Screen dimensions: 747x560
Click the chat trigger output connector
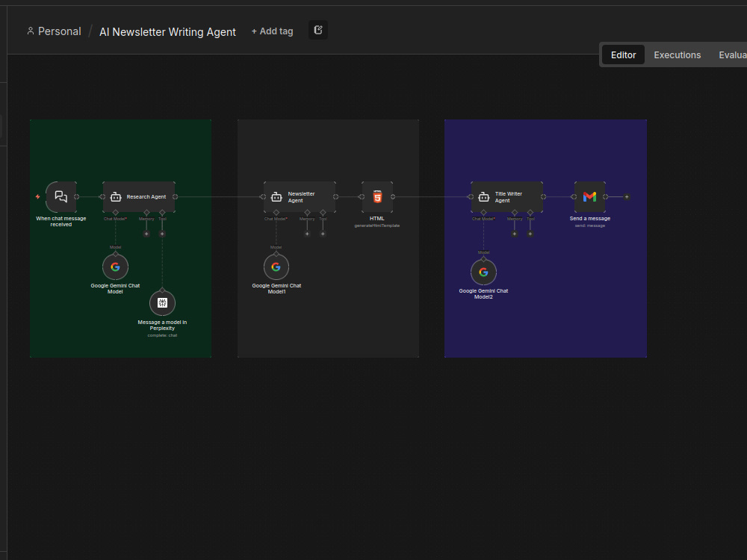(77, 196)
